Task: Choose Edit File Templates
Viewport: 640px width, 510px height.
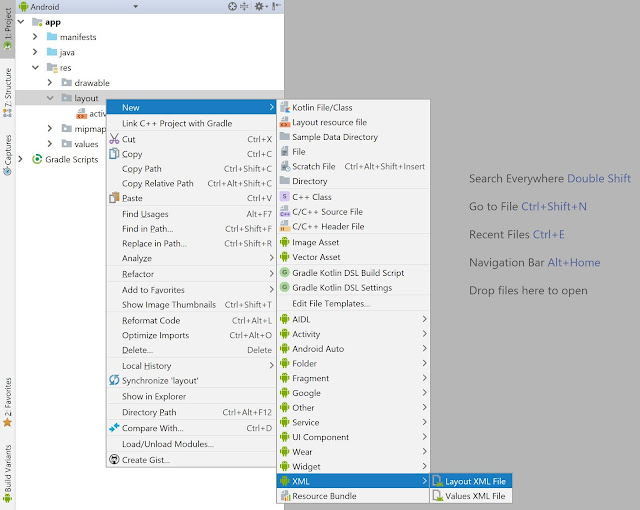Action: 353,304
